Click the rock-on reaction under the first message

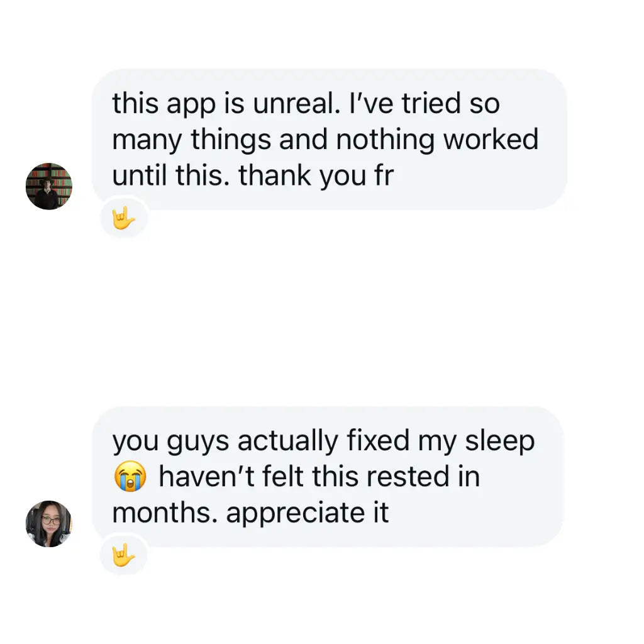click(124, 219)
